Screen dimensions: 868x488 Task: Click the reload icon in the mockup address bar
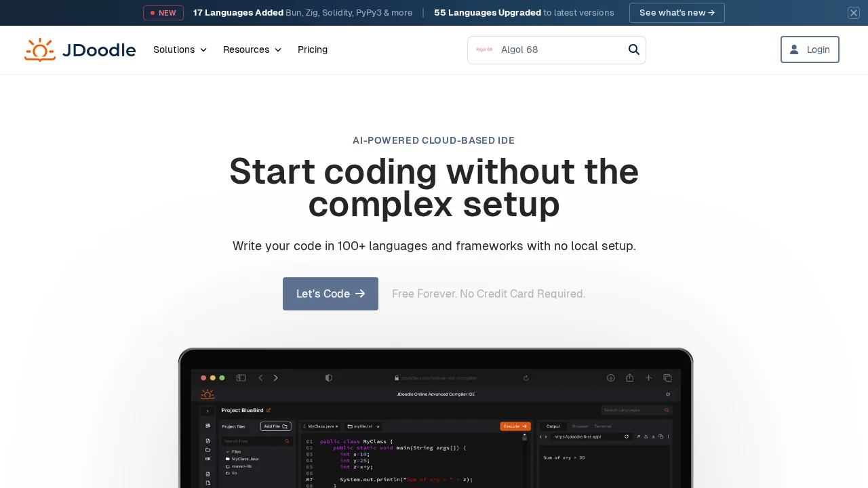pyautogui.click(x=526, y=378)
